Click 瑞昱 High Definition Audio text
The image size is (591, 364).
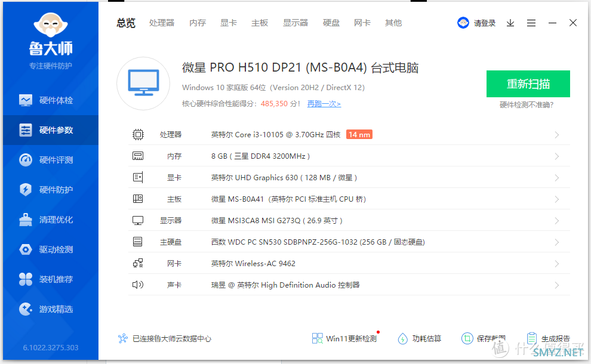(x=285, y=285)
